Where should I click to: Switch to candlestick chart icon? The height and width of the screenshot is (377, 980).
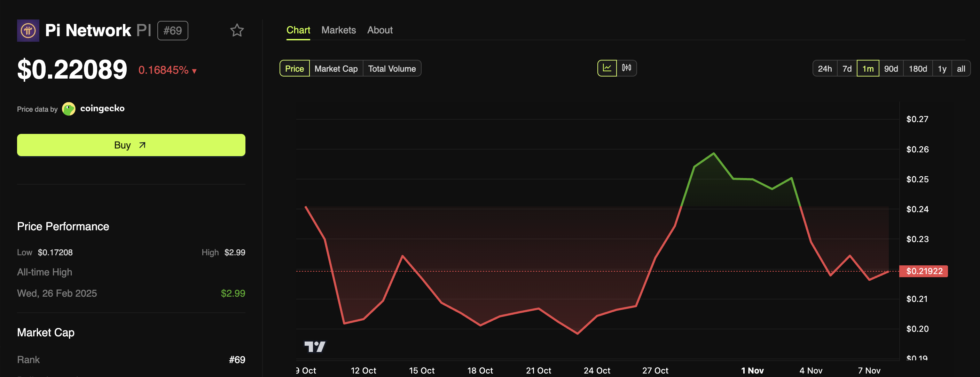pos(626,68)
